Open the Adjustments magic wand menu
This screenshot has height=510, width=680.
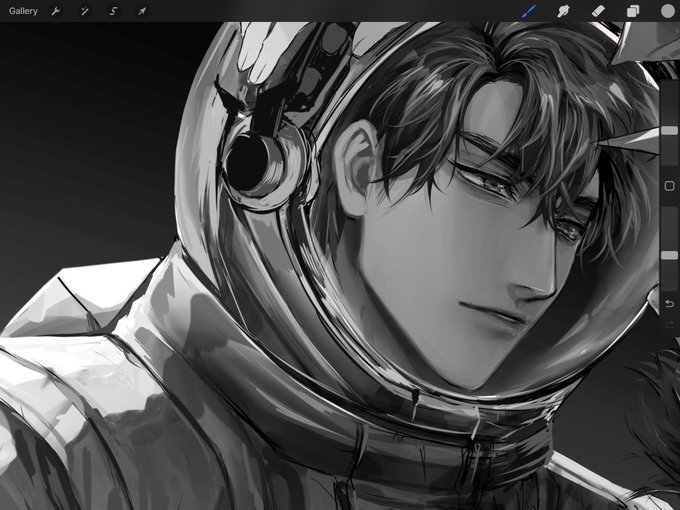coord(85,11)
